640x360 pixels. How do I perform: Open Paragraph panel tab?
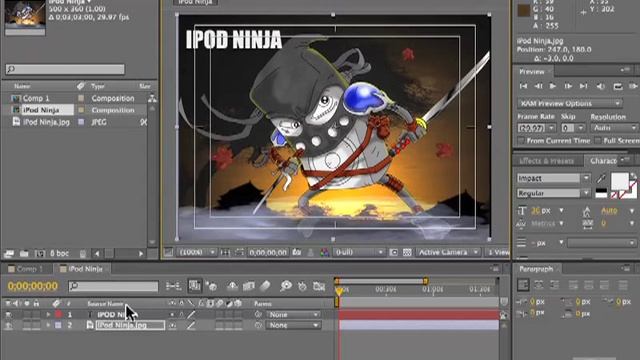click(x=536, y=269)
